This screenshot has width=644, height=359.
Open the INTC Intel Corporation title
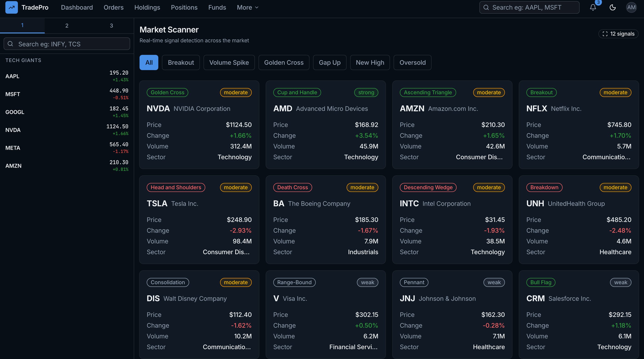click(435, 203)
